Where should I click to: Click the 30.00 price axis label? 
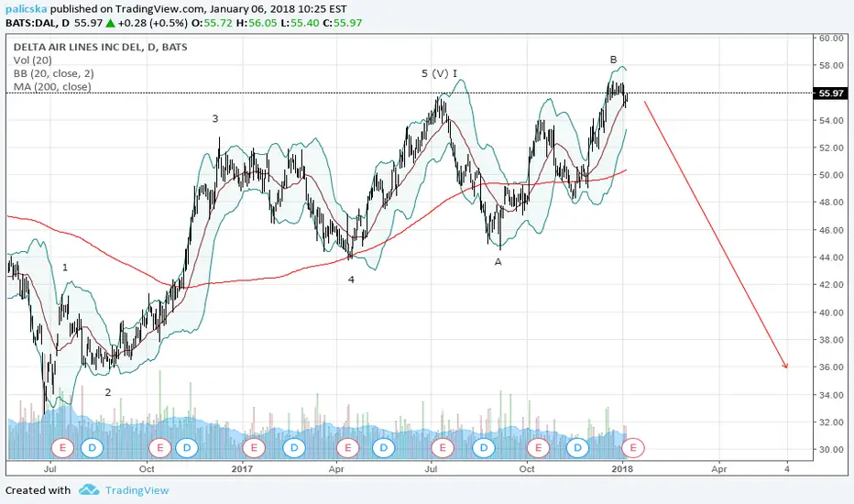(x=831, y=450)
